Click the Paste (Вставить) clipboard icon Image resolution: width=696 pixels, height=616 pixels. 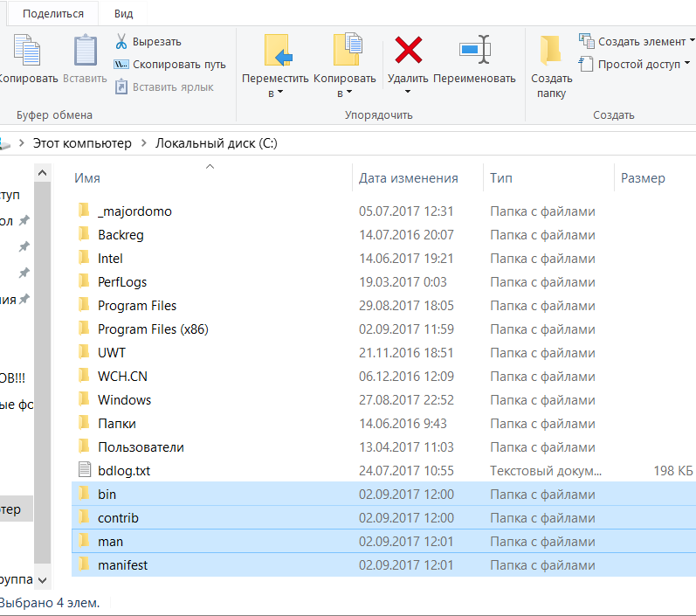[x=86, y=50]
